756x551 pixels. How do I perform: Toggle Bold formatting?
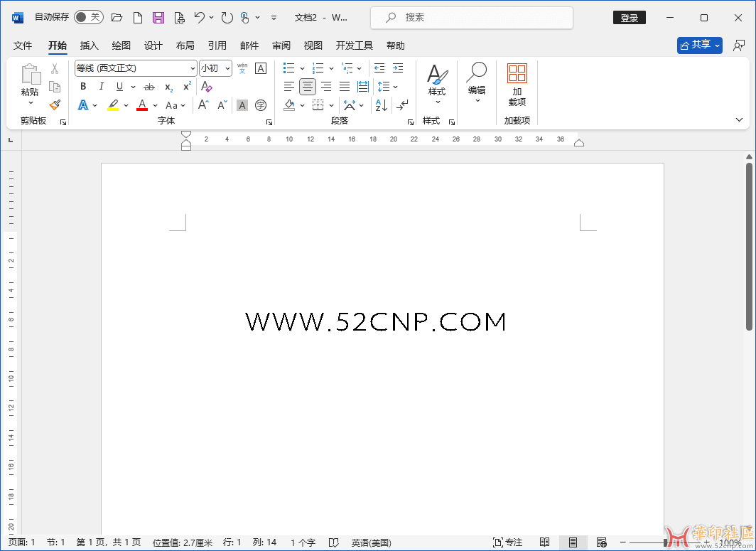pyautogui.click(x=83, y=87)
